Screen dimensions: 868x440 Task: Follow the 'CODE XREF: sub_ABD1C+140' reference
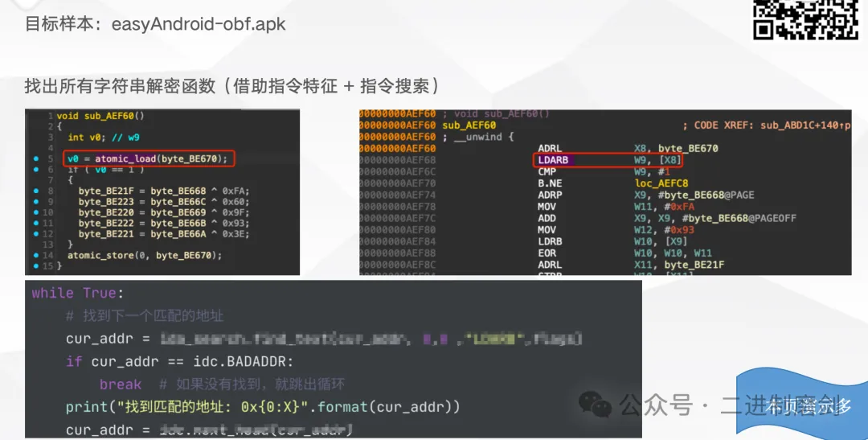point(766,125)
